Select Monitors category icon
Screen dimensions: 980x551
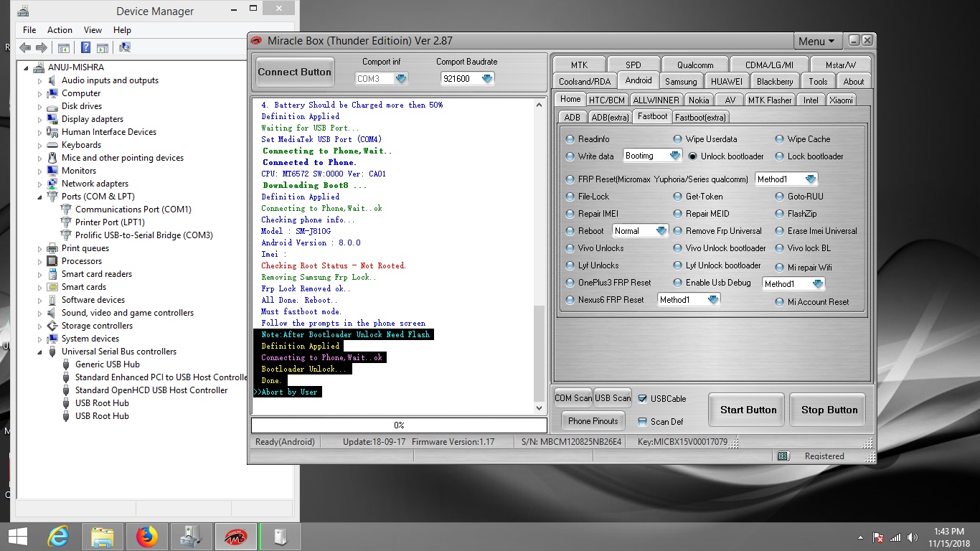(52, 171)
